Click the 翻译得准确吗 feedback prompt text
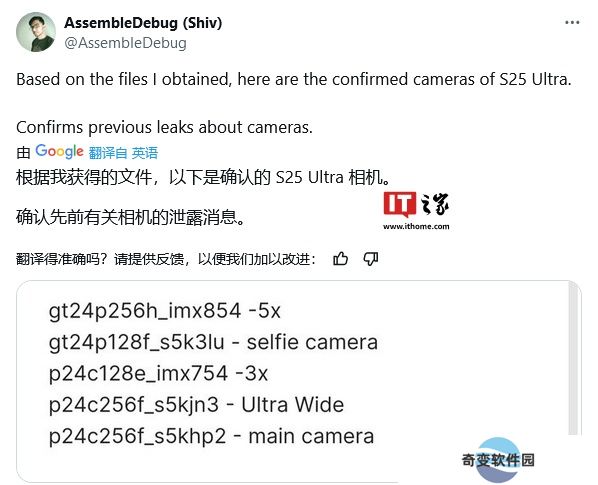The image size is (598, 485). point(166,259)
